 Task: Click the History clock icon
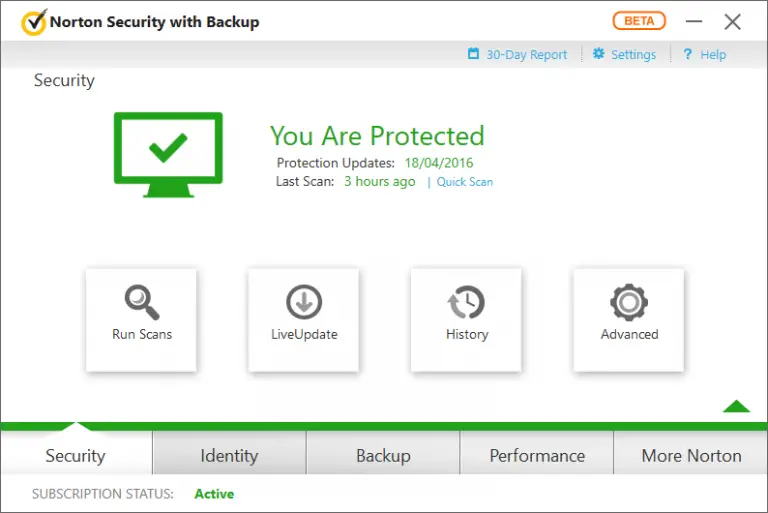pyautogui.click(x=466, y=302)
